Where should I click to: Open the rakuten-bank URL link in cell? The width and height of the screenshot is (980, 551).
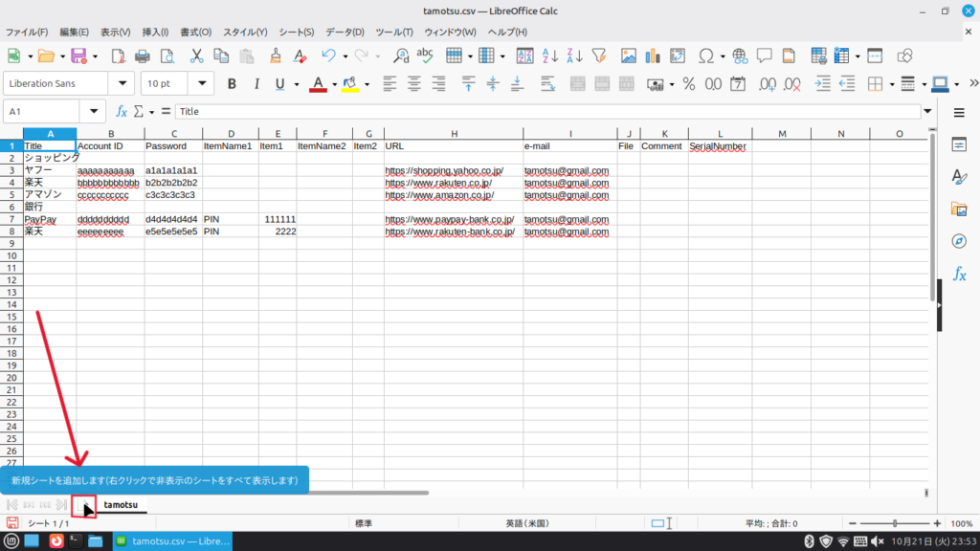click(x=449, y=231)
